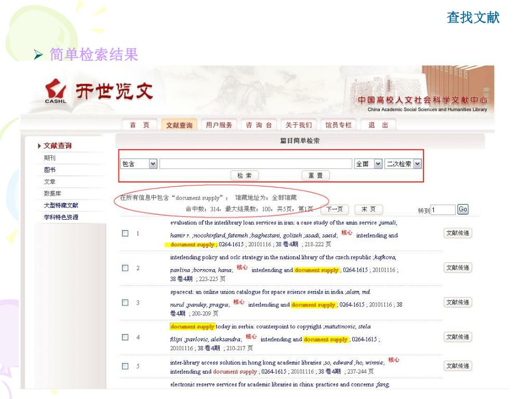Click the 核心 badge in result 5

[394, 360]
